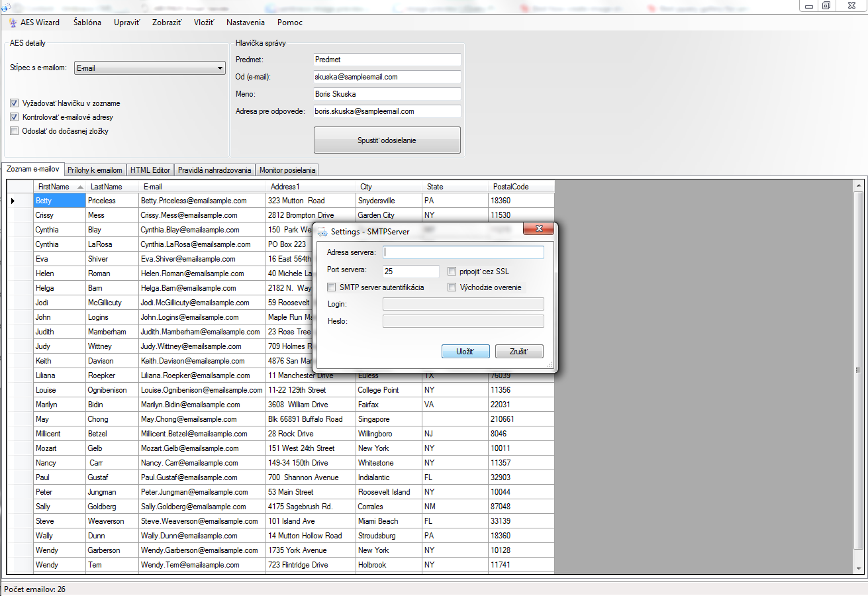Enable the pripojiť cez SSL checkbox
868x596 pixels.
point(452,271)
